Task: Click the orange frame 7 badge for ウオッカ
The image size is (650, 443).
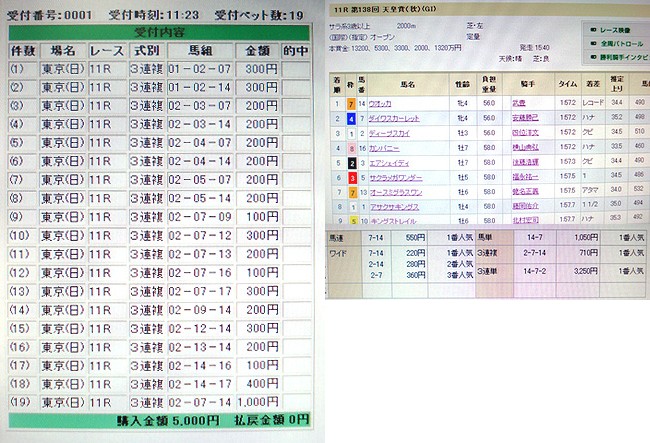Action: pyautogui.click(x=349, y=102)
